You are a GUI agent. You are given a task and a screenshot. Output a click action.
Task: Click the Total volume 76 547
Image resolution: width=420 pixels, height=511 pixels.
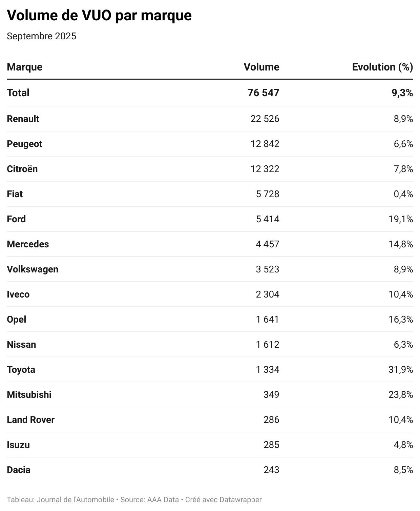263,93
